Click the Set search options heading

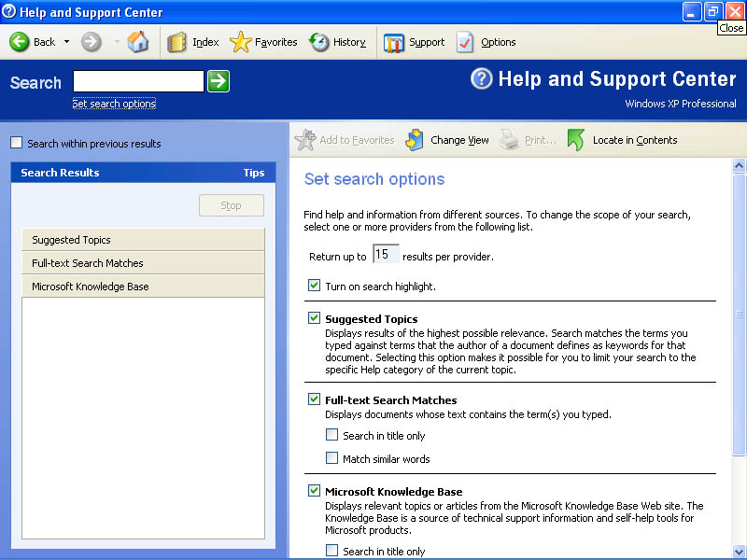pyautogui.click(x=374, y=179)
